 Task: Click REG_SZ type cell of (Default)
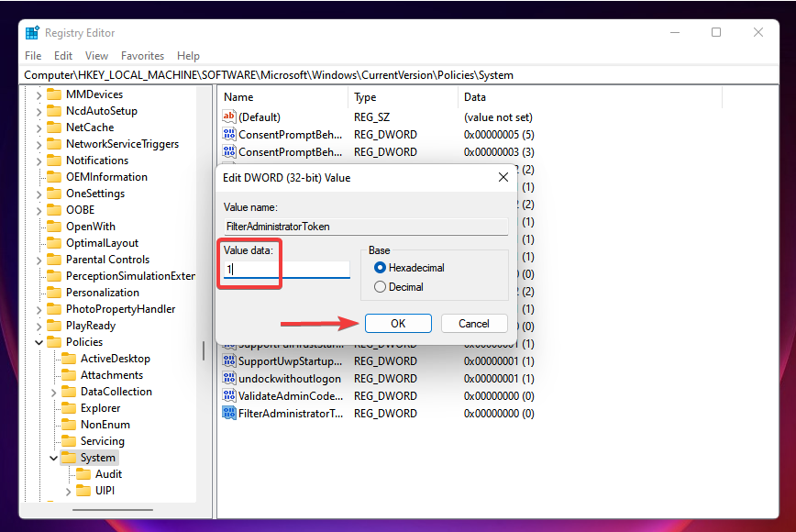click(371, 117)
